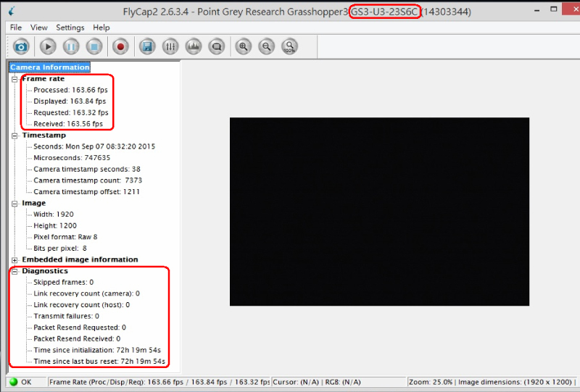Start recording with the red record button
580x392 pixels.
[121, 46]
